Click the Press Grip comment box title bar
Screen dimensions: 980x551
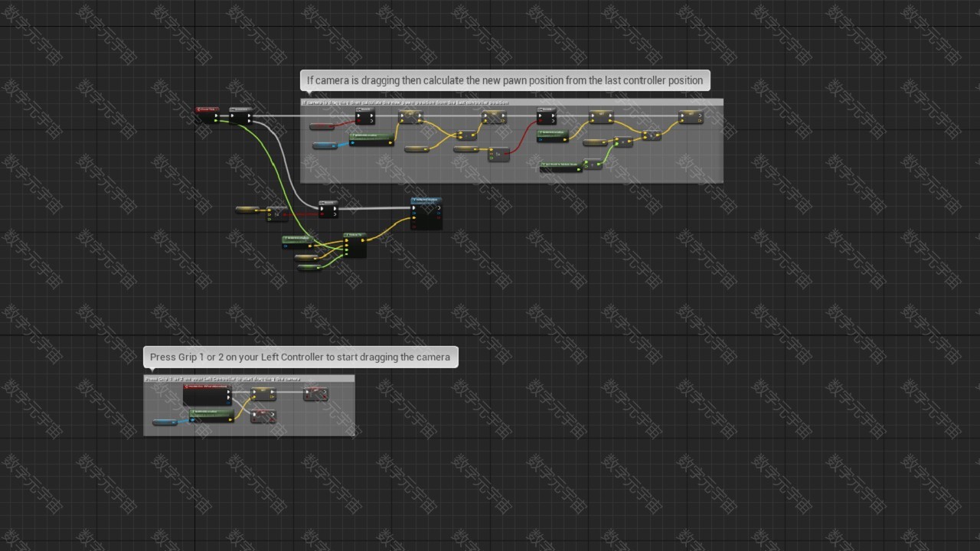[249, 379]
